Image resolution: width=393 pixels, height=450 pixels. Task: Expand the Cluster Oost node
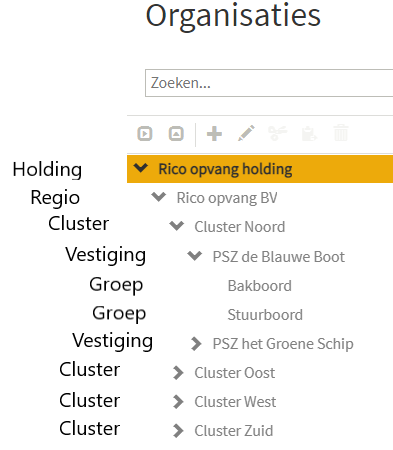[x=178, y=373]
